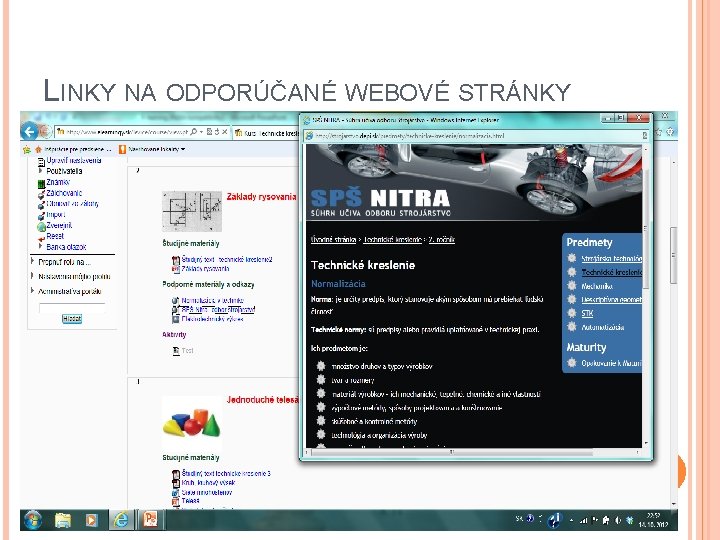Click the Základy rysovania drawing thumbnail
The image size is (720, 540).
pyautogui.click(x=191, y=211)
